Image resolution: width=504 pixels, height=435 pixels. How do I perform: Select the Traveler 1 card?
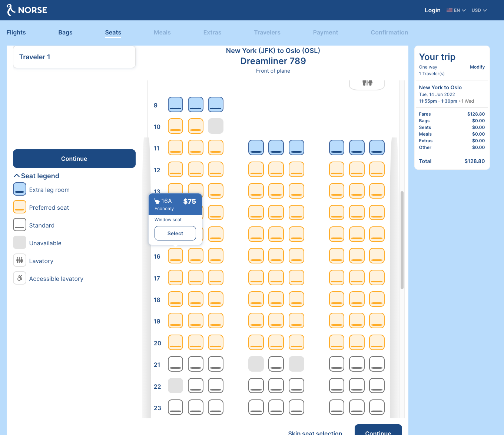tap(74, 57)
